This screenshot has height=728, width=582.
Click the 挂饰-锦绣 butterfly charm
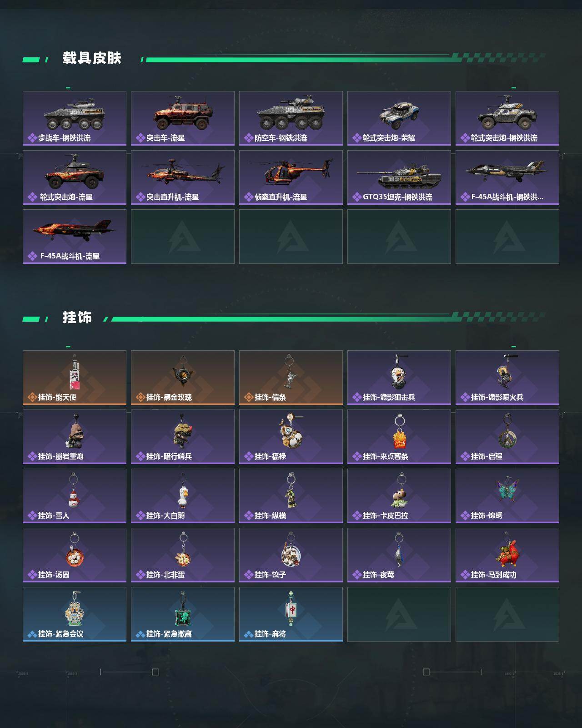[x=507, y=496]
